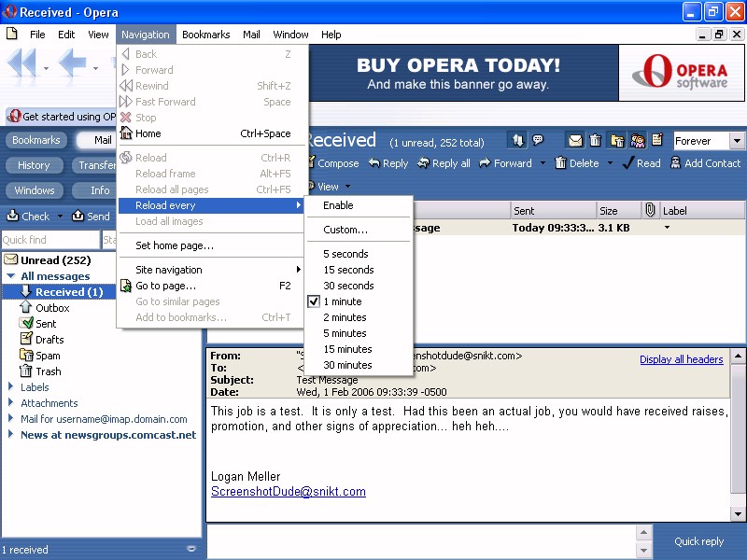Click the Send mail icon
Image resolution: width=747 pixels, height=560 pixels.
[78, 216]
